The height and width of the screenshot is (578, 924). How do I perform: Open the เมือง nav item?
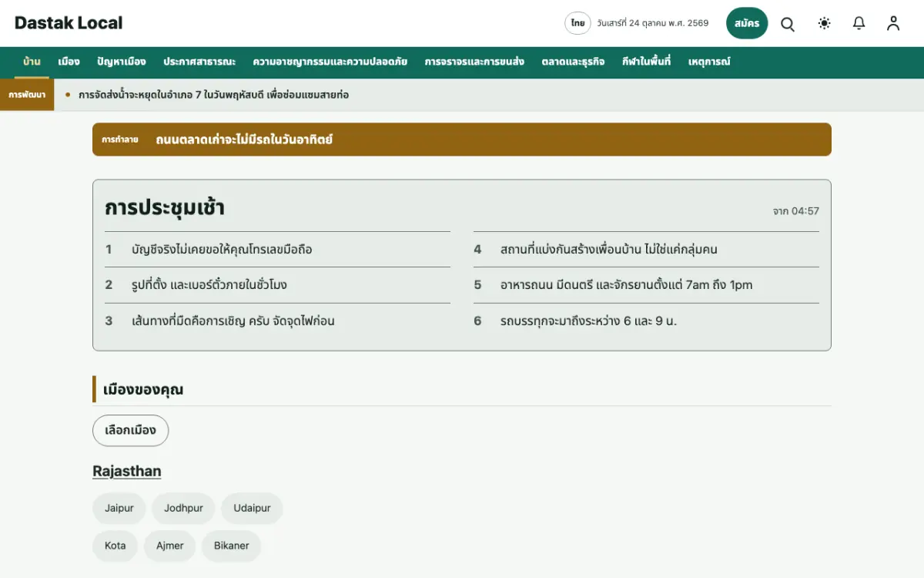tap(69, 62)
